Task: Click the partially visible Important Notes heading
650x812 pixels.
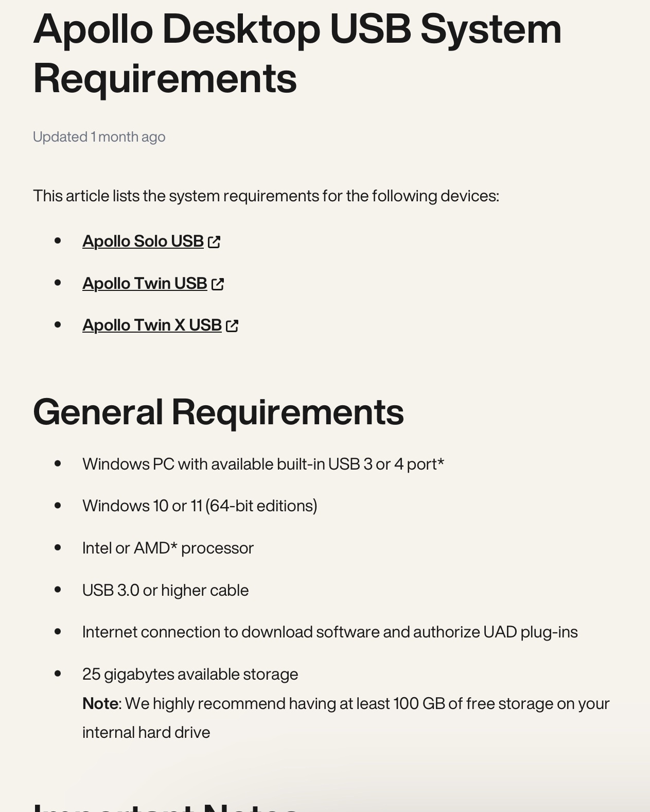Action: click(x=165, y=807)
